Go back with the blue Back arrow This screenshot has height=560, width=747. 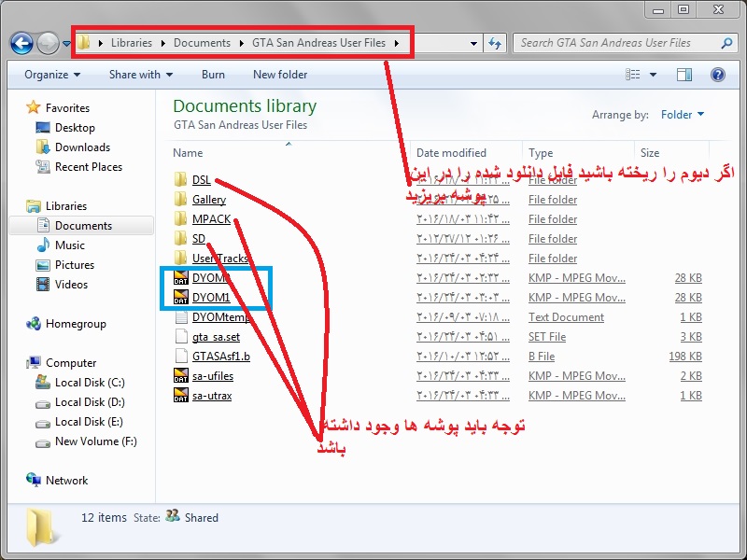point(21,43)
